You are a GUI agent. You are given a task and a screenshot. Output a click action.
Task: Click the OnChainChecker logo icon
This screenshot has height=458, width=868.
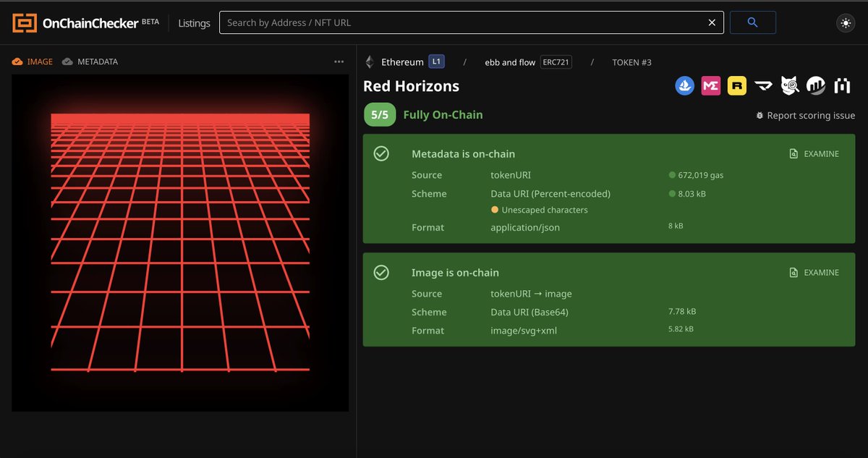click(25, 23)
